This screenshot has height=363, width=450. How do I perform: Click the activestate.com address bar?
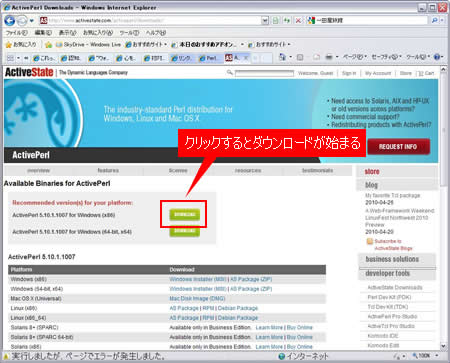pyautogui.click(x=150, y=21)
